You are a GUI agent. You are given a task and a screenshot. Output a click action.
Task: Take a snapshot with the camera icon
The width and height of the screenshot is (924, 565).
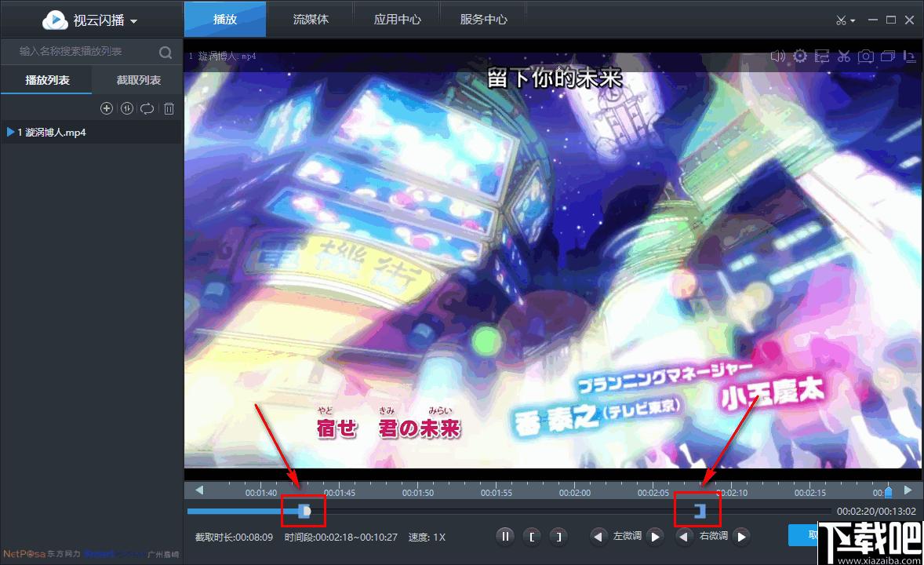866,56
